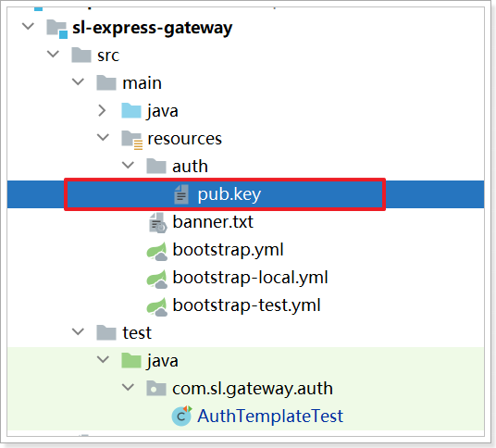Collapse the sl-express-gateway module node
Image resolution: width=496 pixels, height=448 pixels.
[x=28, y=26]
